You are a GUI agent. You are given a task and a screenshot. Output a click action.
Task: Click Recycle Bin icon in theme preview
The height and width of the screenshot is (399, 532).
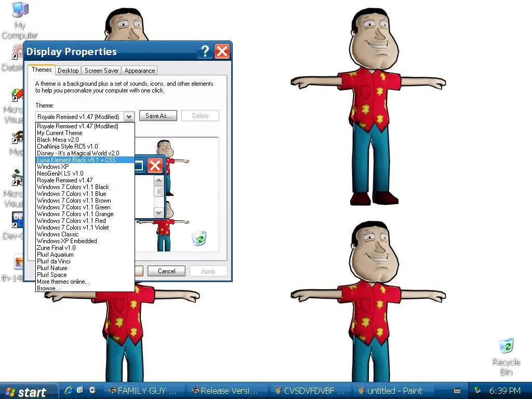pyautogui.click(x=199, y=238)
